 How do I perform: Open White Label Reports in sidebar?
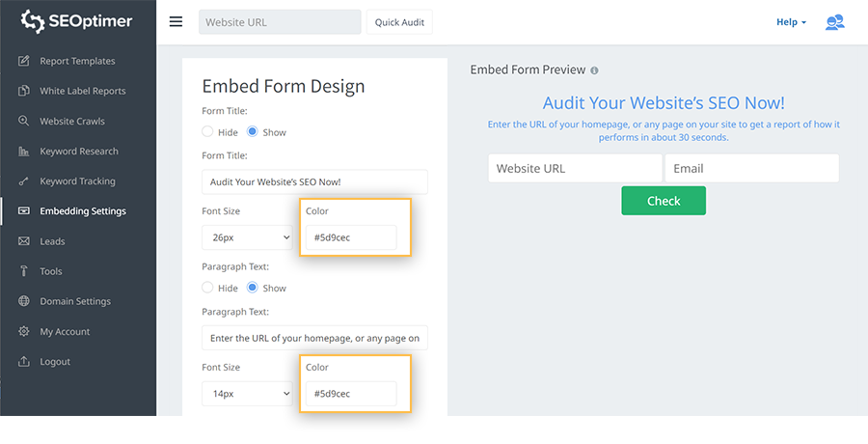(82, 91)
